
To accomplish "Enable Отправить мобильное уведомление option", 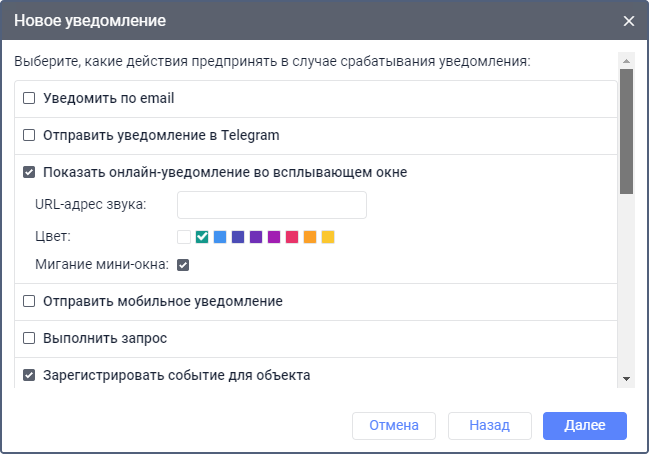I will (x=29, y=301).
